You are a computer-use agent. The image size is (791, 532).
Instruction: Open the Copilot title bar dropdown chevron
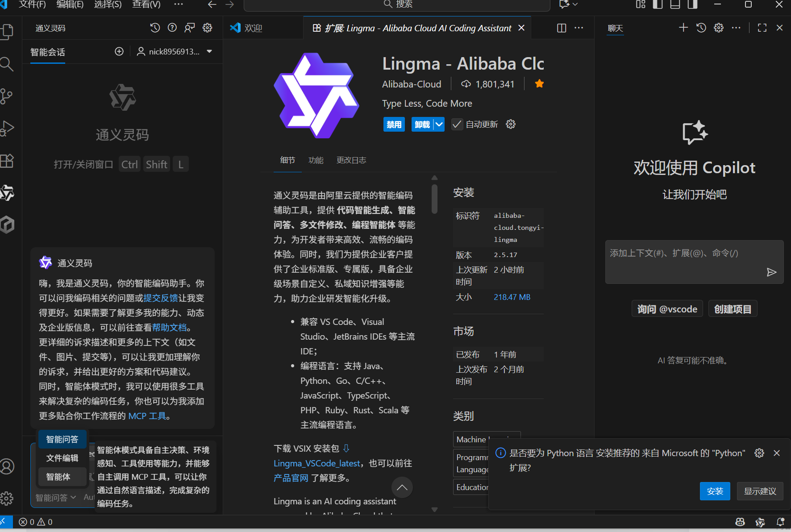(575, 4)
